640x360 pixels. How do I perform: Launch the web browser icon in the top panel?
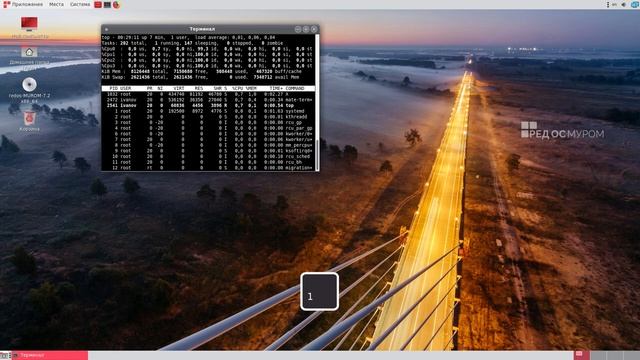116,4
